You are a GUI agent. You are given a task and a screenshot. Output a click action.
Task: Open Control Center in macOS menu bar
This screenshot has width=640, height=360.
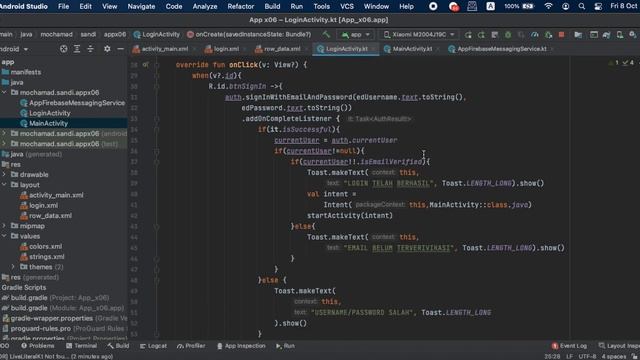click(x=598, y=7)
